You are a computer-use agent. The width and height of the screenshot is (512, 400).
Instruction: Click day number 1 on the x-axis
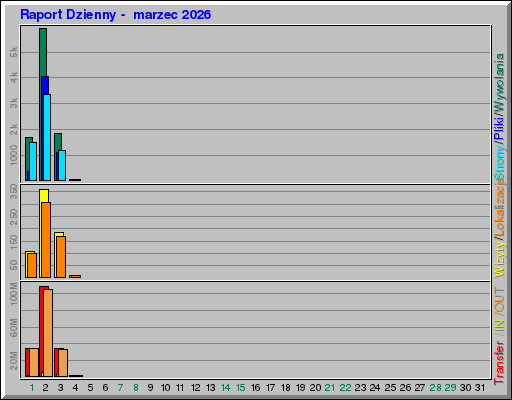tap(32, 388)
